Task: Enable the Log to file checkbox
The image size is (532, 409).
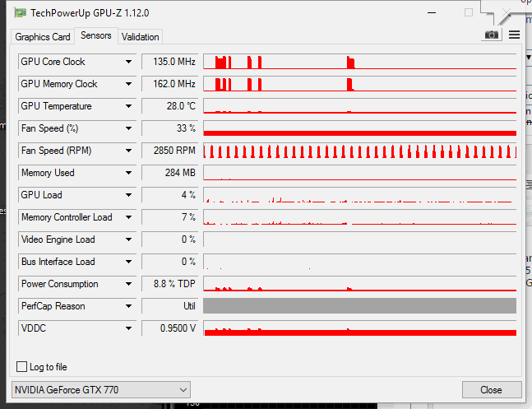Action: point(21,366)
